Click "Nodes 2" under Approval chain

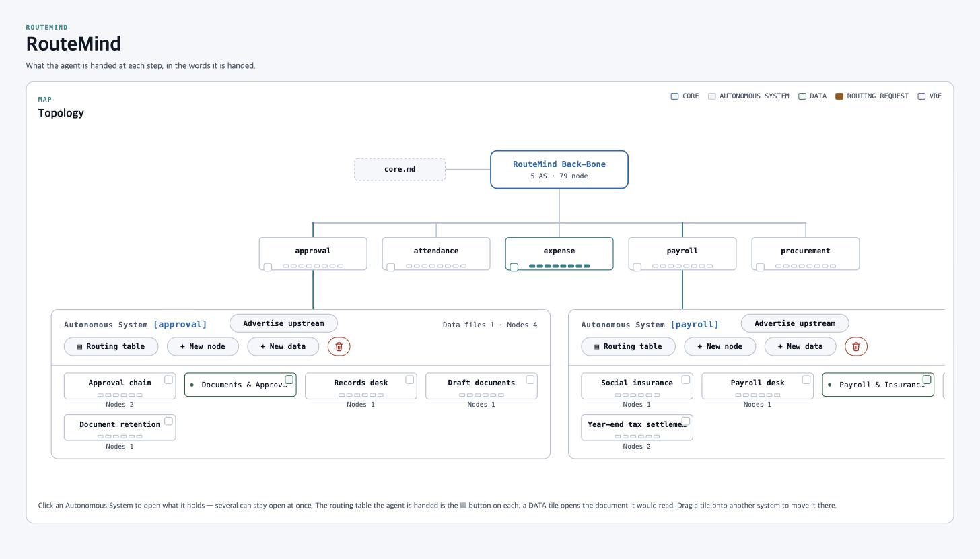click(120, 405)
